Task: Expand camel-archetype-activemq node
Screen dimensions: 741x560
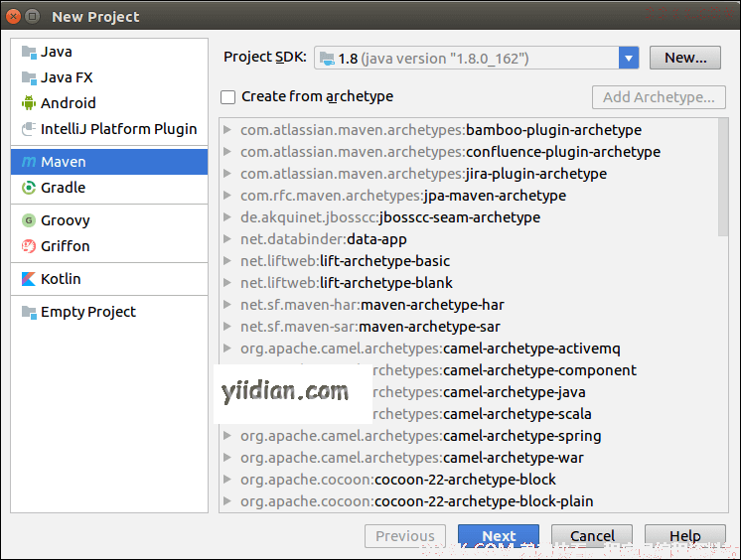Action: click(227, 348)
